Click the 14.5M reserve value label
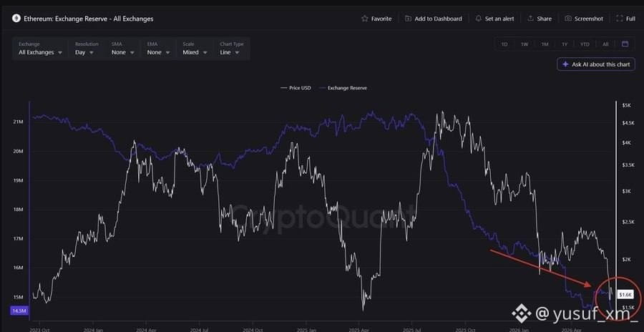Viewport: 644px width, 332px height. 19,311
